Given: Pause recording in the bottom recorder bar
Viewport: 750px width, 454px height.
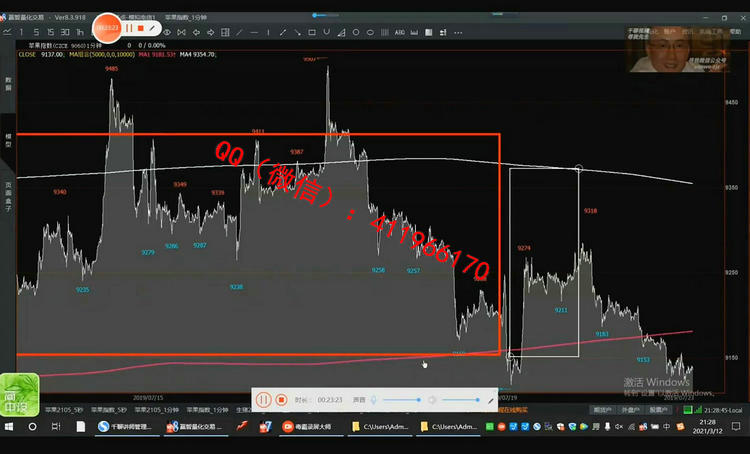Looking at the screenshot, I should 264,399.
